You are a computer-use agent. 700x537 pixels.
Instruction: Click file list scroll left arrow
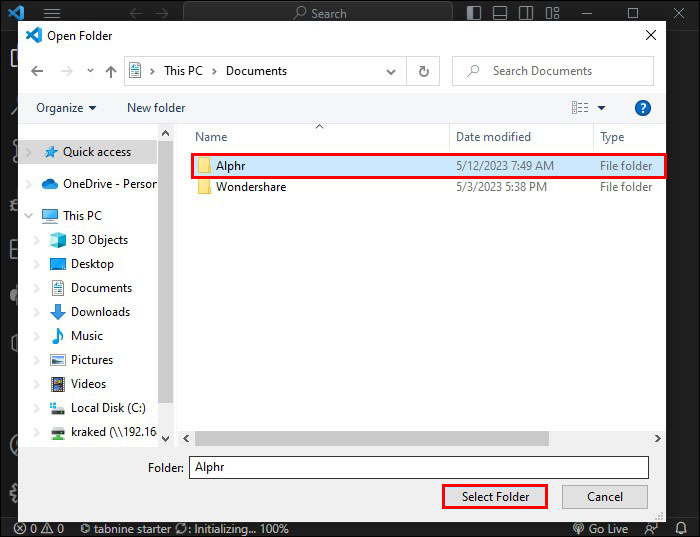186,438
